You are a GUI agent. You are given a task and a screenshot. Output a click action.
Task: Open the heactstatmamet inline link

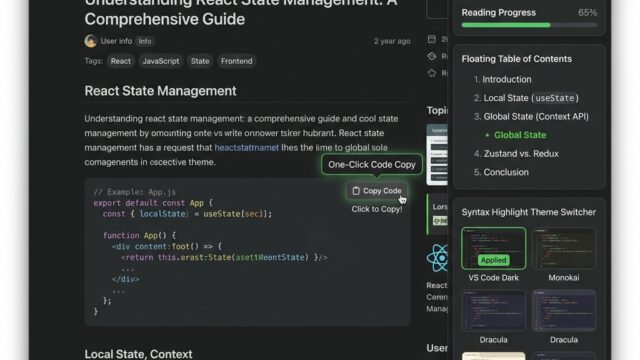[247, 148]
